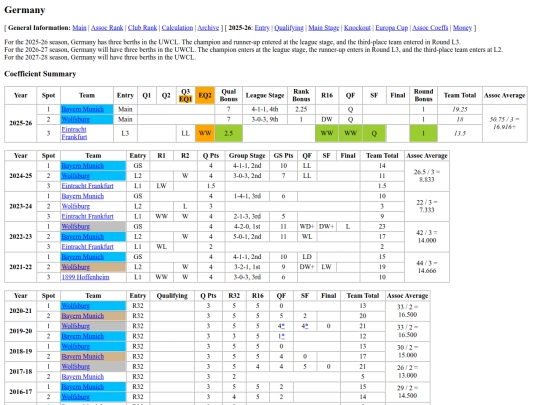
Task: Select the '2022-23' year cell
Action: [21, 237]
